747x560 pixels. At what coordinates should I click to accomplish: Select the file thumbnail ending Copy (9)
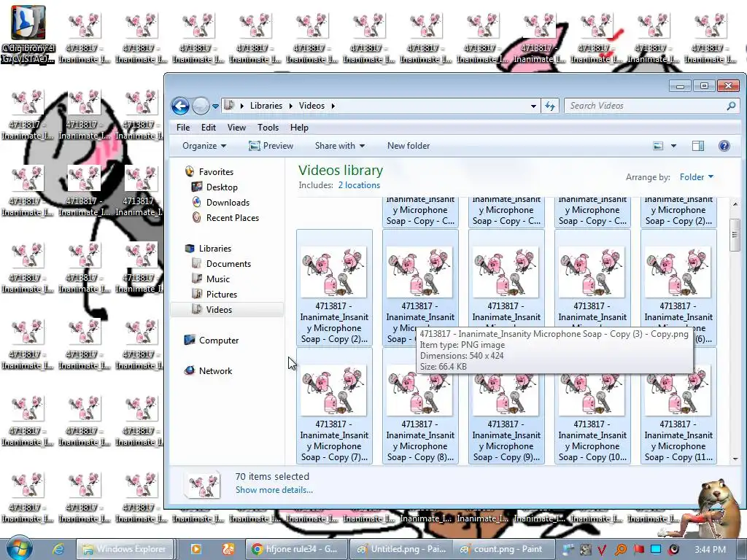coord(506,406)
